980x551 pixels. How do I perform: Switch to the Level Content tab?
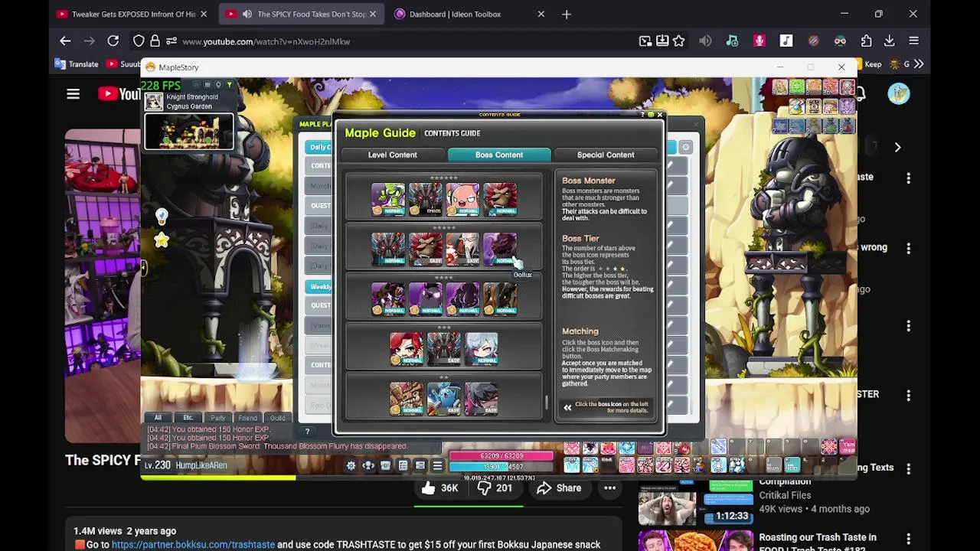point(393,155)
